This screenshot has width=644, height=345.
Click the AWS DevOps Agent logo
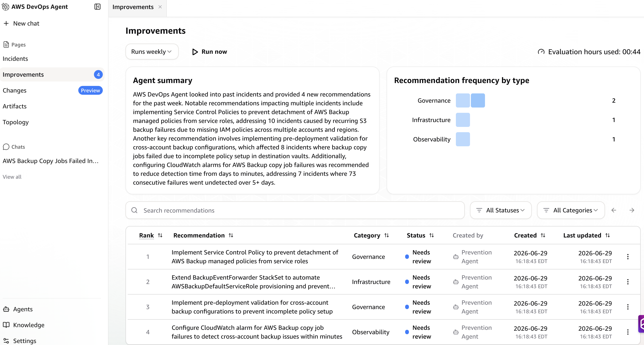pos(6,7)
